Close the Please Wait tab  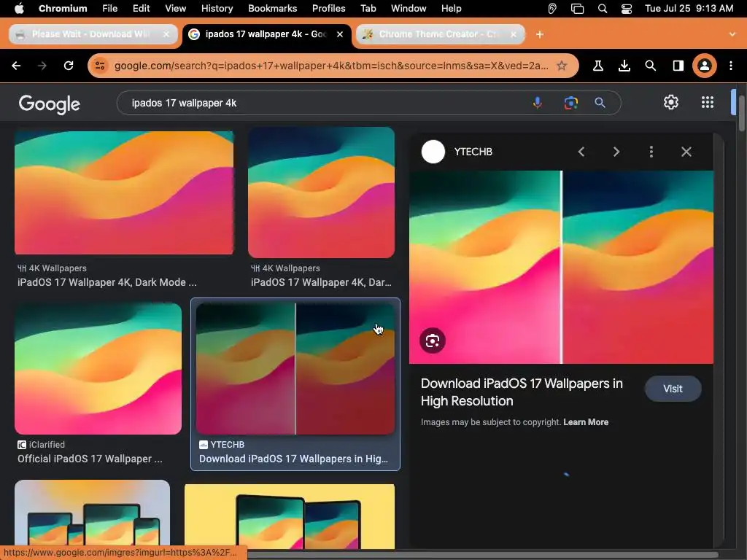pos(166,34)
